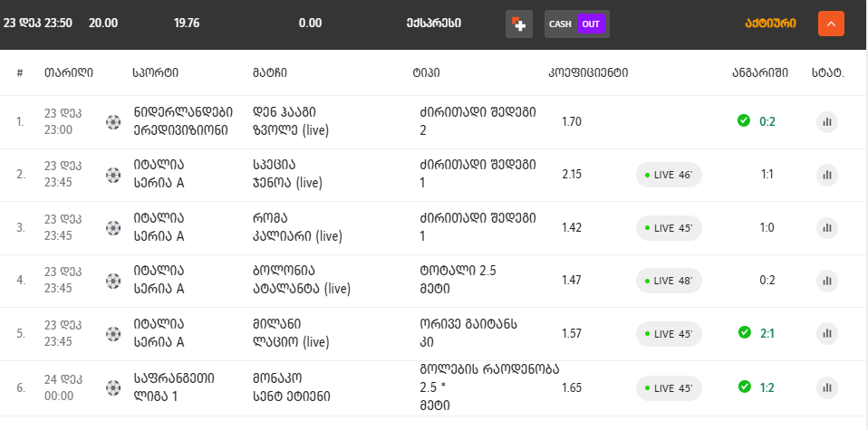Click the 'ექსპრესი' bet type label

(433, 24)
